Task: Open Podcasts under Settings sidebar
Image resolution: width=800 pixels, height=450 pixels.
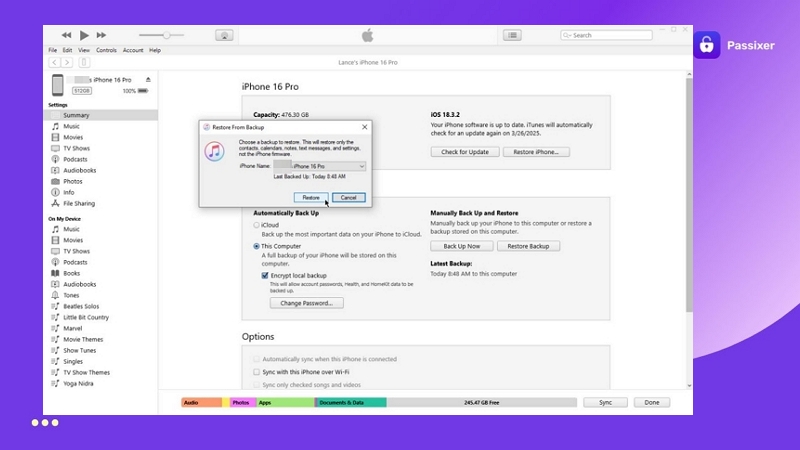Action: click(x=75, y=159)
